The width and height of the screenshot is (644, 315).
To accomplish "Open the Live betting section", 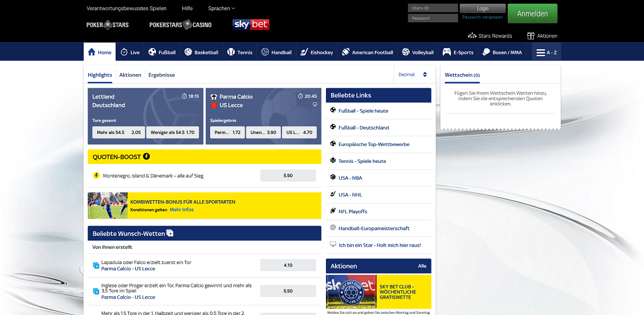I will 130,52.
